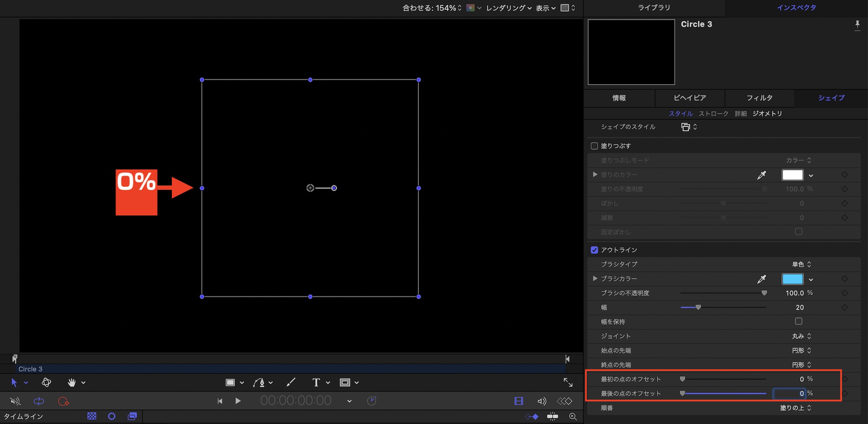Click the record animation button
Screen dimensions: 868x424
pyautogui.click(x=63, y=401)
